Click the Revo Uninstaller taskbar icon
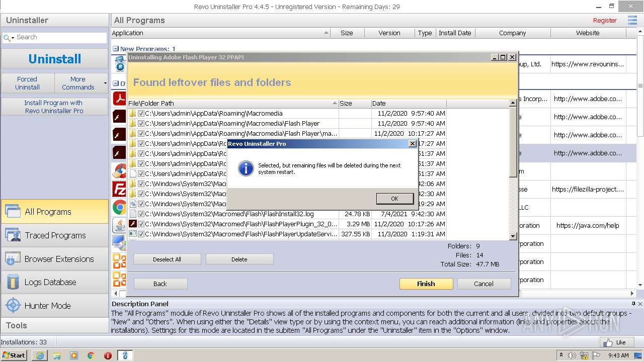Screen dimensions: 644x362 125,355
